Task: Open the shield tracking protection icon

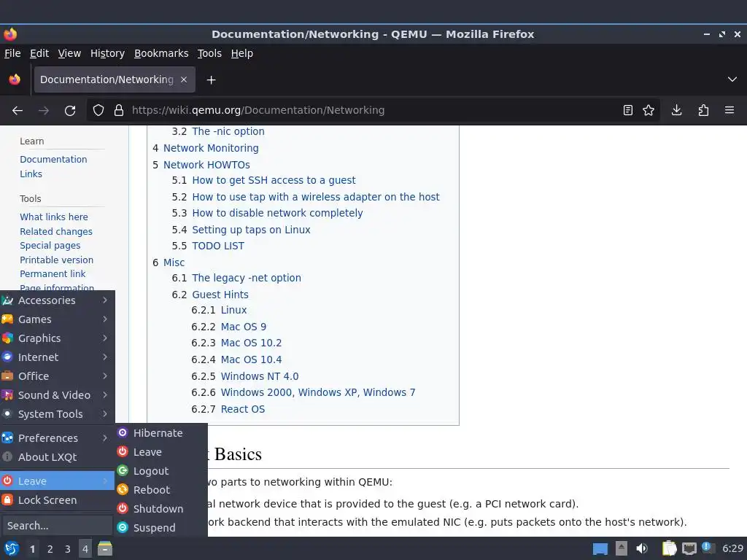Action: coord(98,111)
